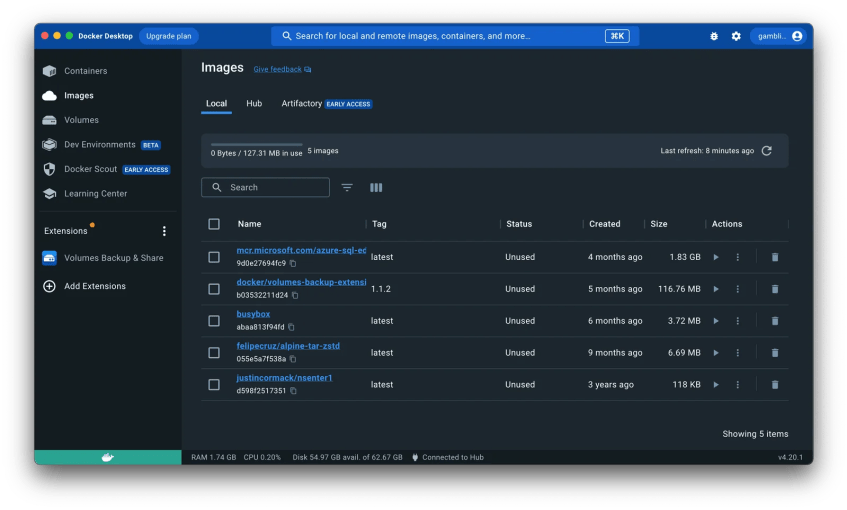Open the justincormack/nsenter1 image link
Viewport: 847px width, 510px height.
click(284, 378)
